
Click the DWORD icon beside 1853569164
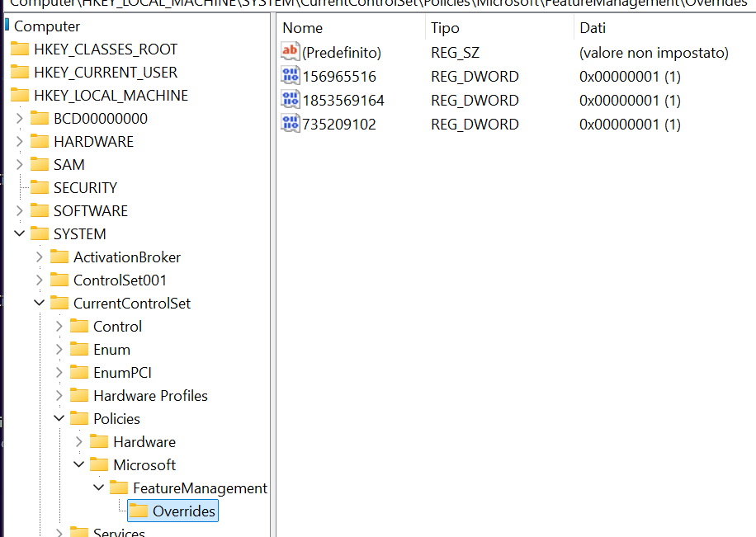tap(291, 100)
